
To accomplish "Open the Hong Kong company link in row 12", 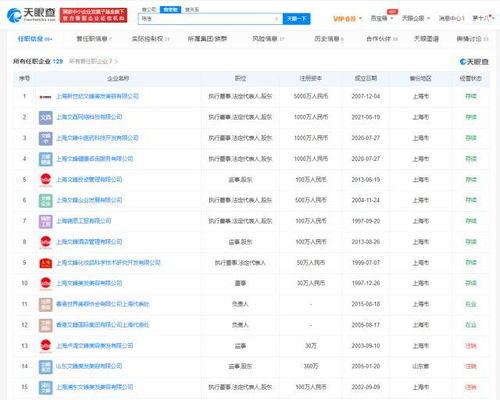I will (x=103, y=325).
